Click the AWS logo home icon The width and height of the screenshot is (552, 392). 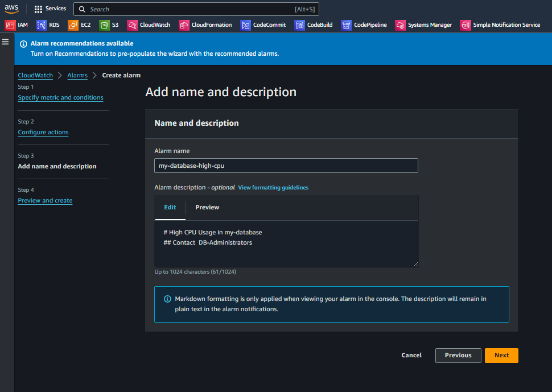coord(11,9)
